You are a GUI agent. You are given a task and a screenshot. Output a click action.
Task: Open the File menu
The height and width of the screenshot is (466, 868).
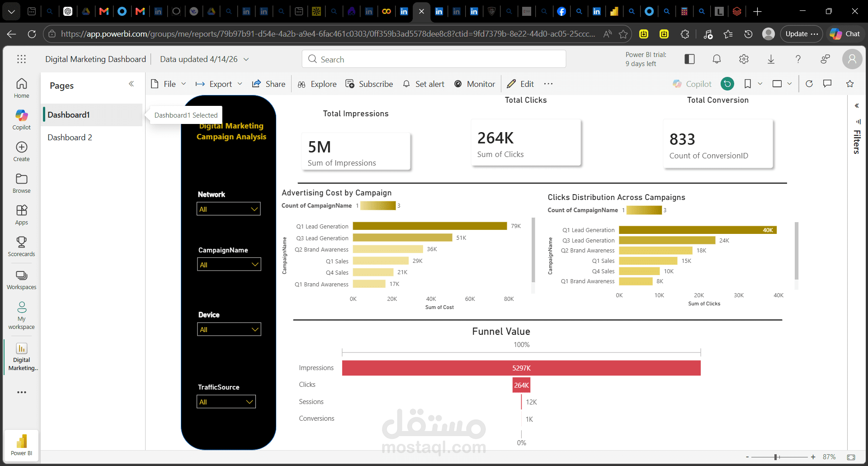(168, 84)
